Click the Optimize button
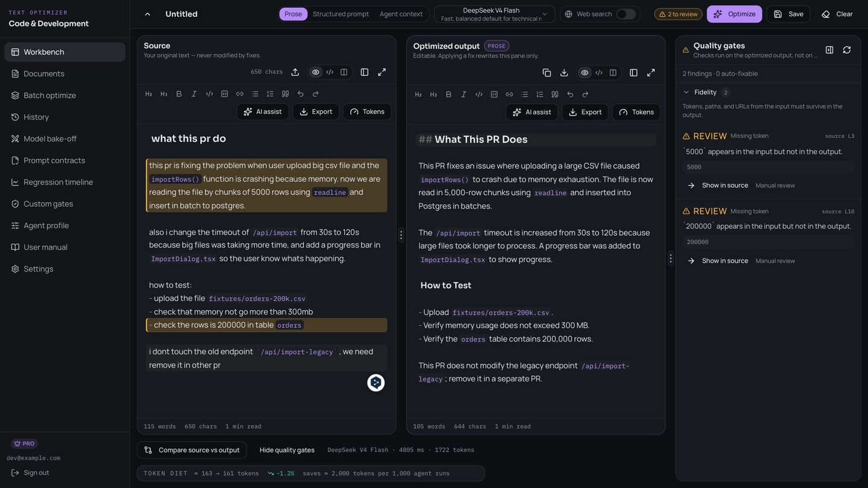This screenshot has height=488, width=868. tap(734, 14)
